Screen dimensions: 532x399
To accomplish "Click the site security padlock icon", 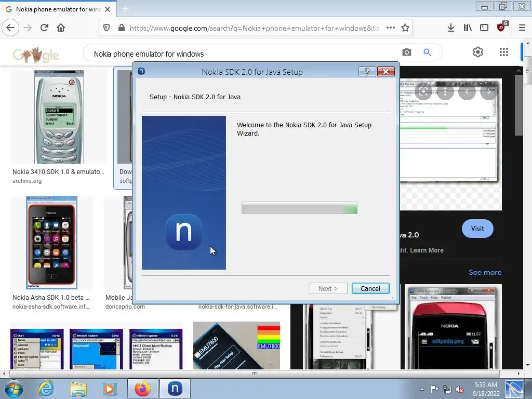I will coord(122,28).
